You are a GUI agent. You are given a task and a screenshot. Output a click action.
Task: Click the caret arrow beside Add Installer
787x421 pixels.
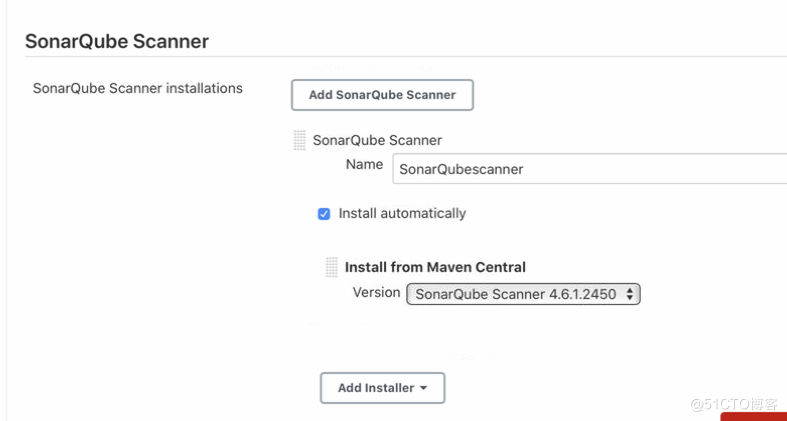[x=424, y=388]
